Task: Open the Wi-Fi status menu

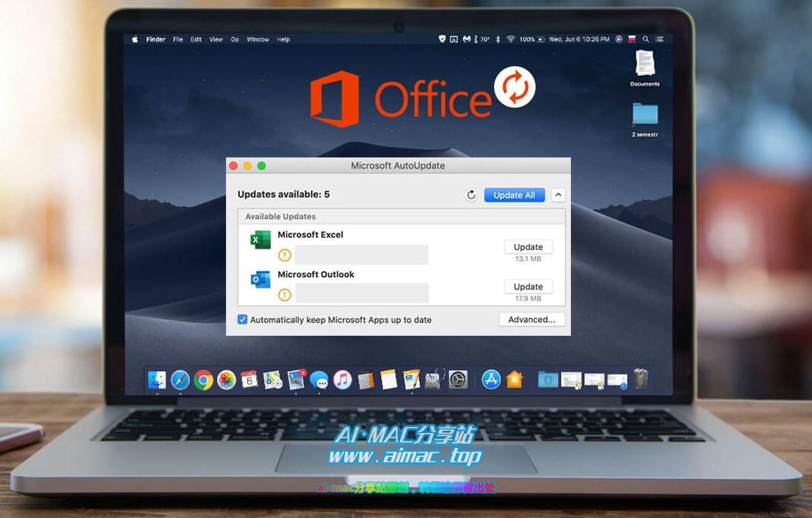Action: [x=511, y=39]
